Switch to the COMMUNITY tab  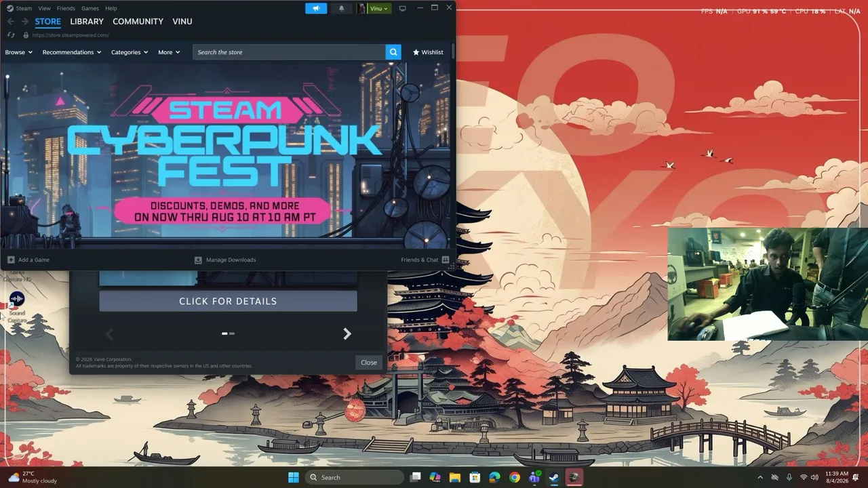point(138,22)
